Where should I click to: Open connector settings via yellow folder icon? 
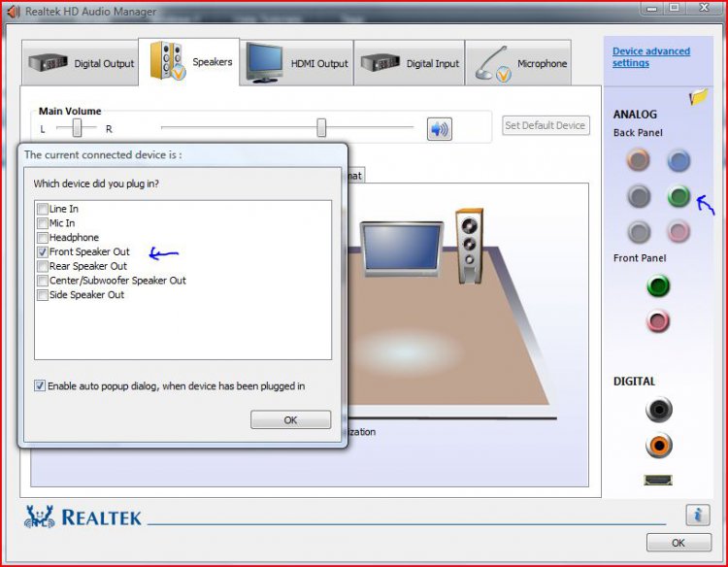pyautogui.click(x=698, y=96)
